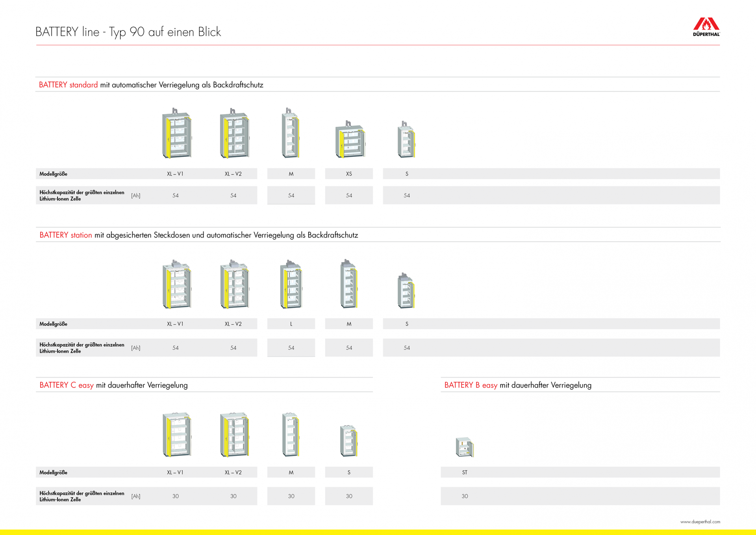This screenshot has width=756, height=535.
Task: Click 'XL – V1' model size in BATTERY C easy
Action: [175, 472]
